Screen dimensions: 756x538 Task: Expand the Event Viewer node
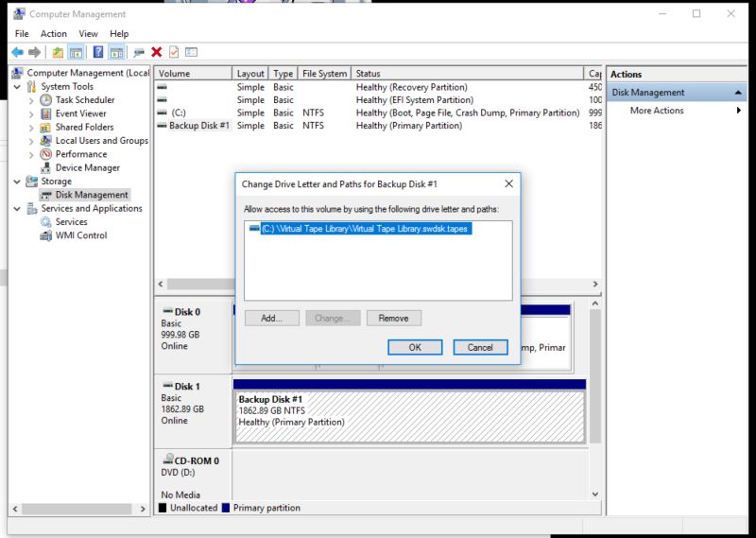(31, 113)
